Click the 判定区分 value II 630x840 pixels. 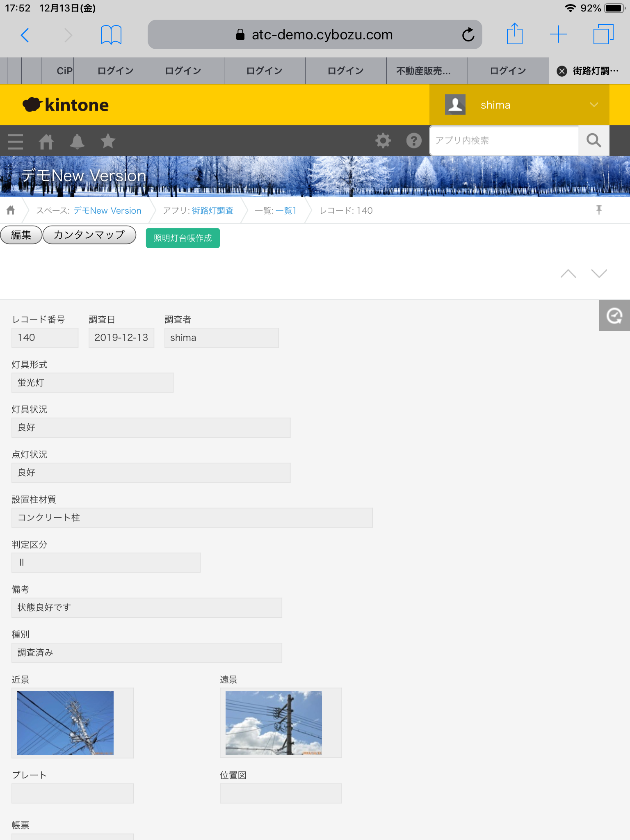(x=106, y=563)
